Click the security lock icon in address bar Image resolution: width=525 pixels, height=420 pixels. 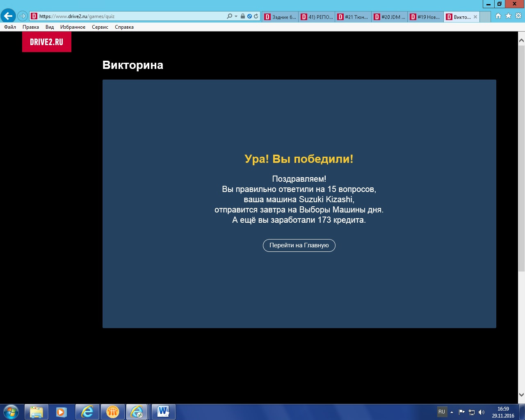coord(243,16)
